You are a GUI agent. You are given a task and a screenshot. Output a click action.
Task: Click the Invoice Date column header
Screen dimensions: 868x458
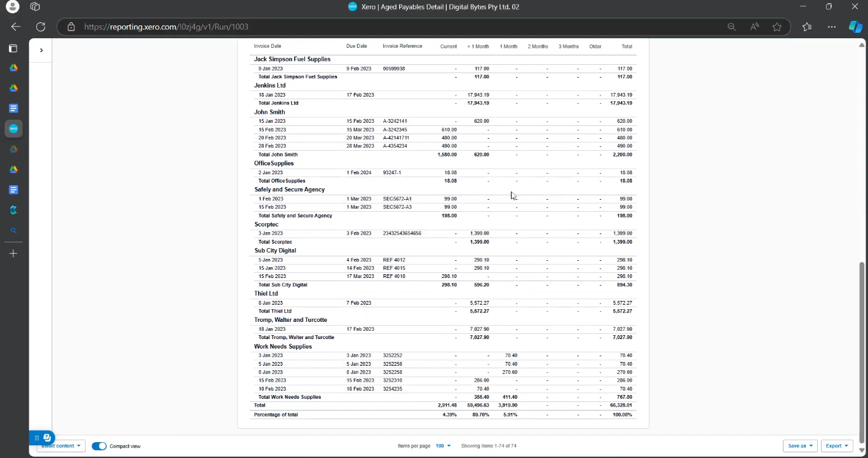[268, 46]
